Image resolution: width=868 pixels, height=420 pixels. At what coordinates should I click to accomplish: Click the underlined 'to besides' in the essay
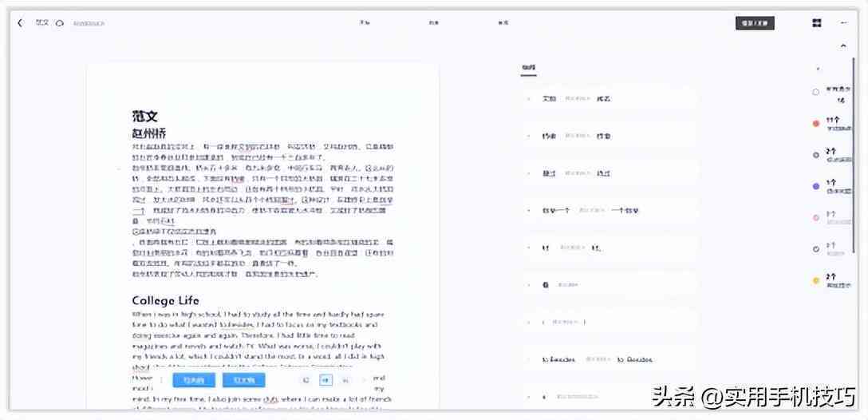[236, 325]
